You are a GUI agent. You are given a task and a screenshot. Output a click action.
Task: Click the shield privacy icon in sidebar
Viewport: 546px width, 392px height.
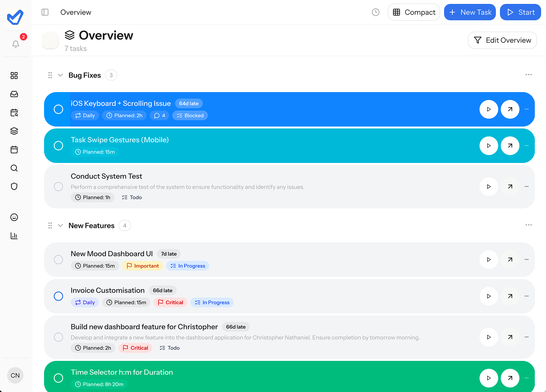[14, 186]
